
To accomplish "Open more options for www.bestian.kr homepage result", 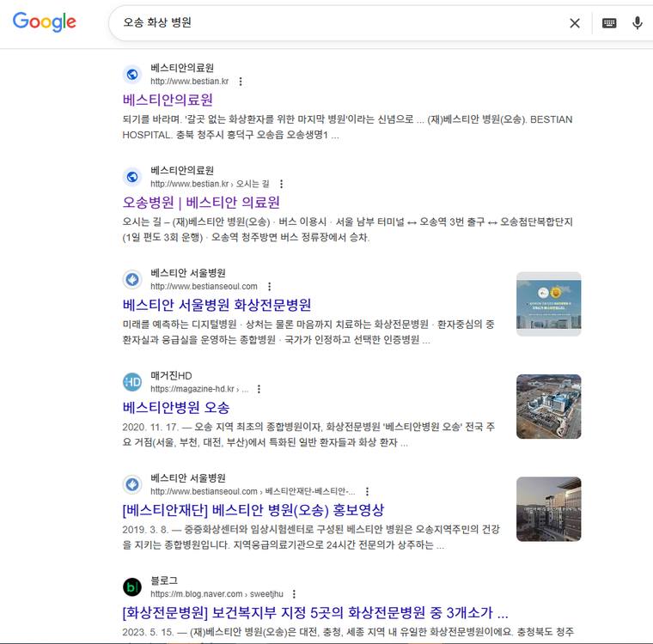I will pos(241,82).
